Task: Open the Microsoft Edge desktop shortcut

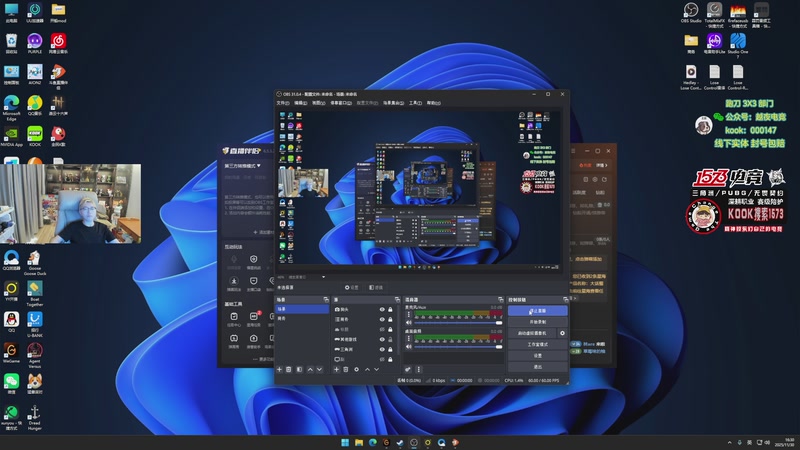Action: pyautogui.click(x=11, y=108)
